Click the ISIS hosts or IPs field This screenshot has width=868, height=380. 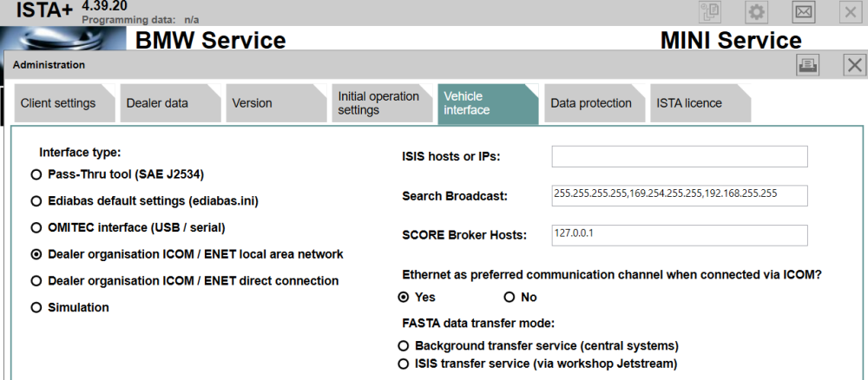pyautogui.click(x=680, y=156)
